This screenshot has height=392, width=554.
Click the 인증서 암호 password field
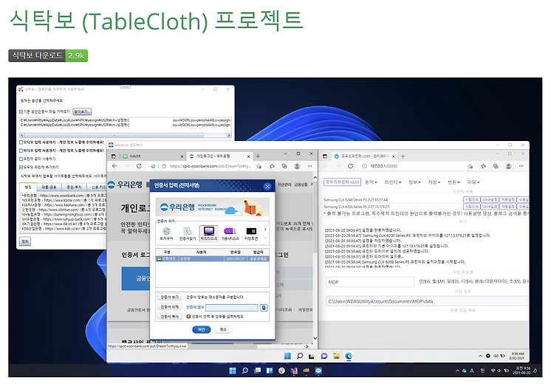[x=231, y=308]
